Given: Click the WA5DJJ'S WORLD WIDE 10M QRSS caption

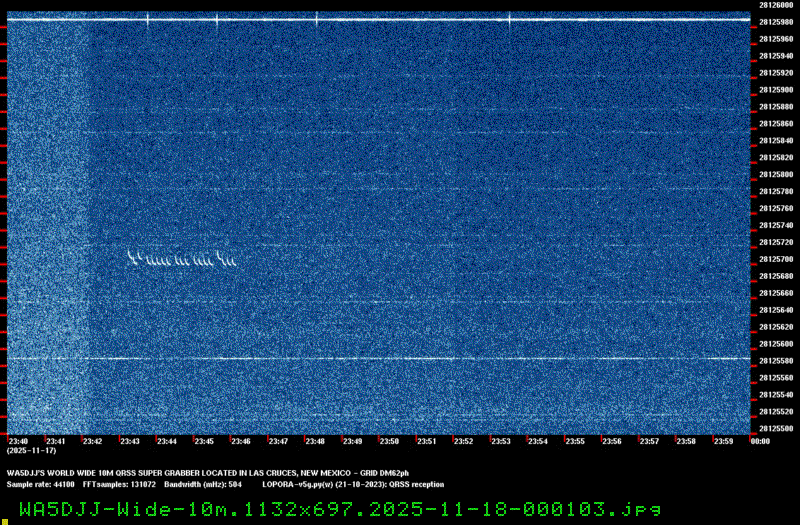Looking at the screenshot, I should click(x=208, y=473).
